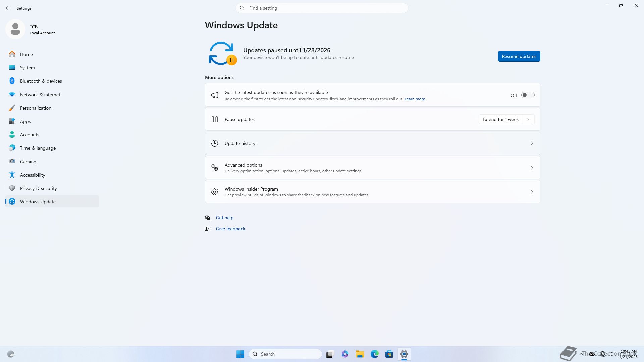644x362 pixels.
Task: Toggle get latest updates switch on
Action: coord(528,95)
